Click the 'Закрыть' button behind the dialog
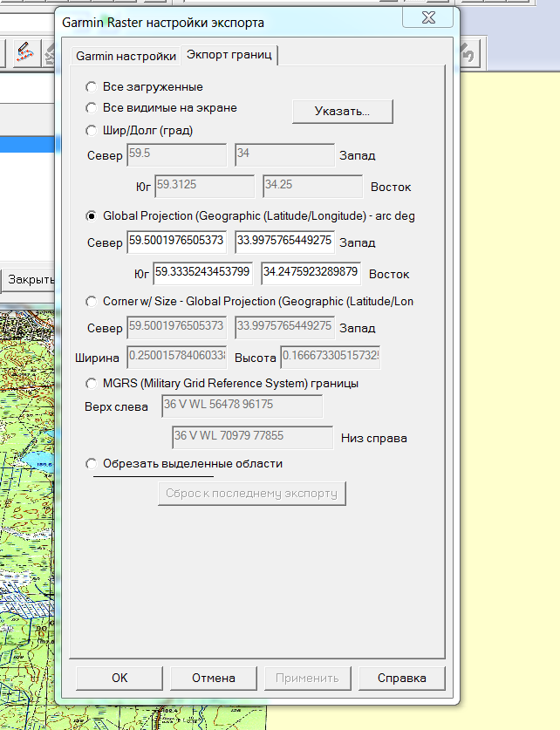Image resolution: width=560 pixels, height=730 pixels. click(29, 280)
